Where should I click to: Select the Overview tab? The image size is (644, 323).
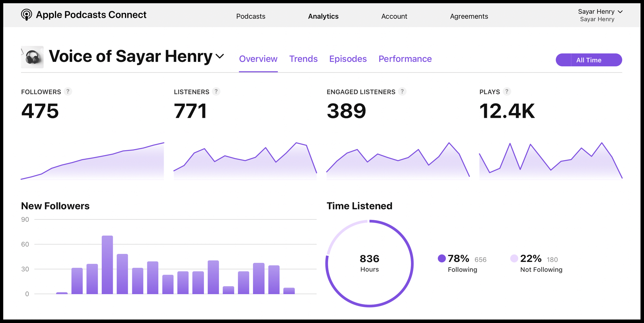tap(258, 59)
